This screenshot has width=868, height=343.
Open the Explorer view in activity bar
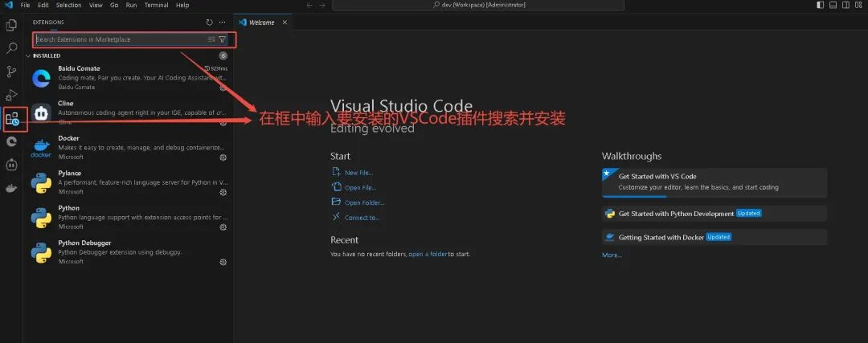[x=11, y=25]
